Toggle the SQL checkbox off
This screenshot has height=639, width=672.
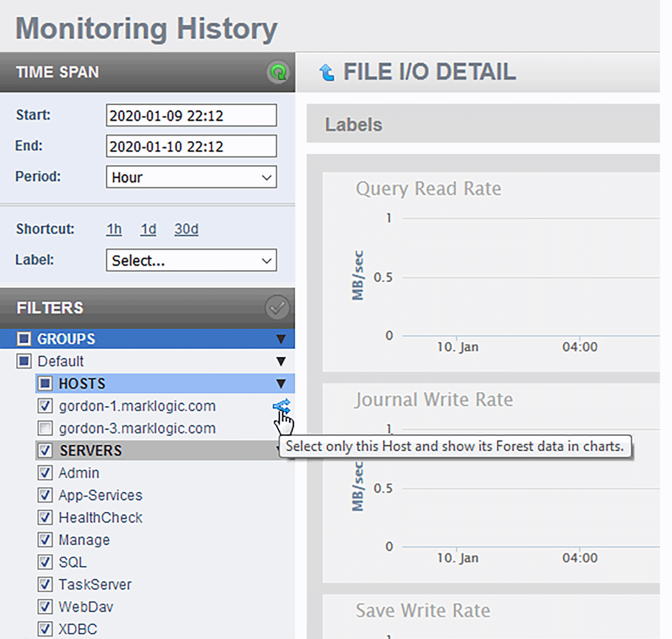pos(45,562)
